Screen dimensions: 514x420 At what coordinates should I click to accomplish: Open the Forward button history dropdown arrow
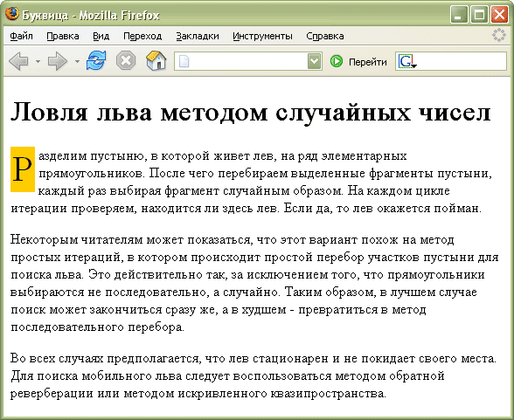pyautogui.click(x=77, y=61)
